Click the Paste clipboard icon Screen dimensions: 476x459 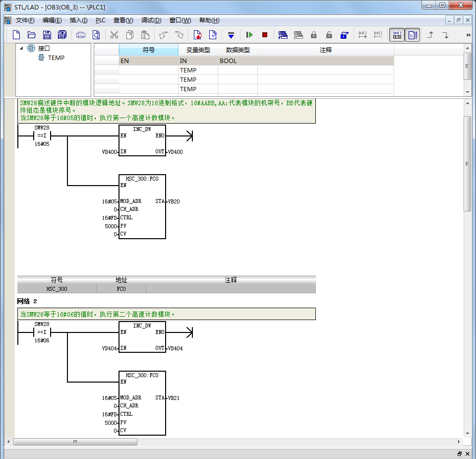pyautogui.click(x=145, y=35)
